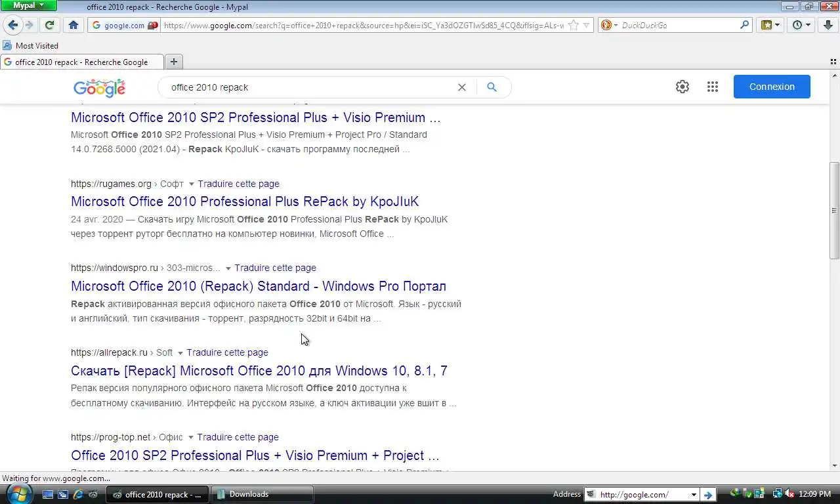This screenshot has height=504, width=840.
Task: Launch Internet Explorer from quick launch
Action: coord(78,494)
